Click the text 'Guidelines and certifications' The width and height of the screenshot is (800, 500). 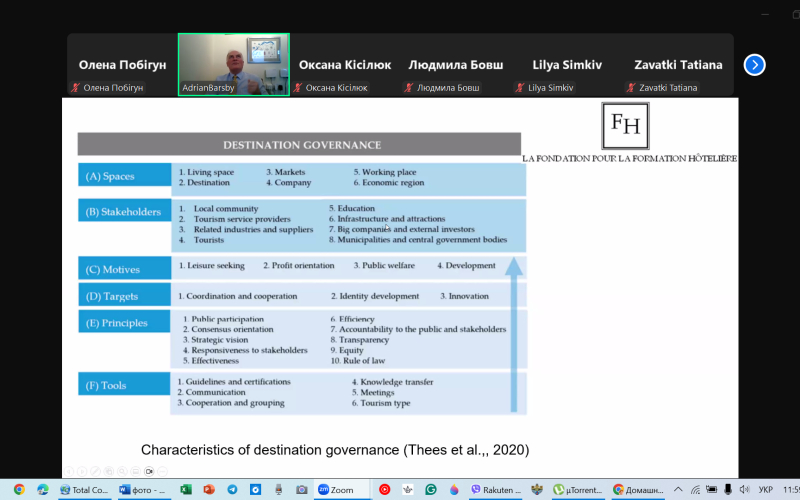238,382
